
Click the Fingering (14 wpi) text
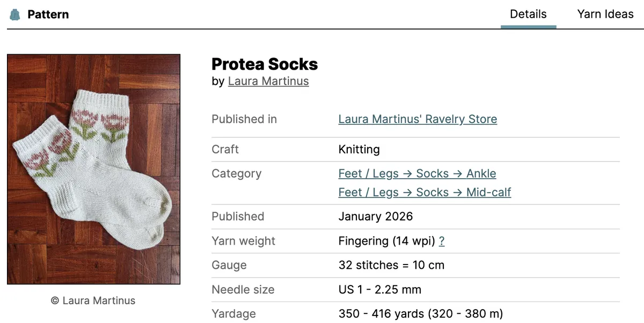386,241
